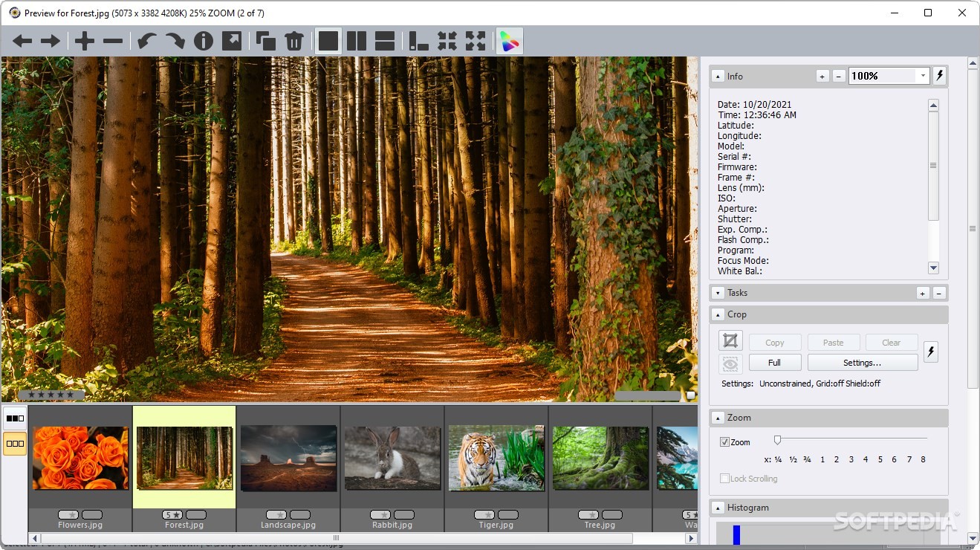Expand the Tasks panel

click(717, 293)
